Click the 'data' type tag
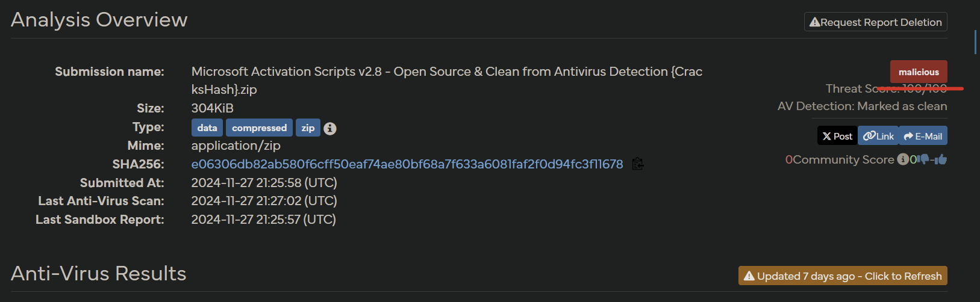The image size is (980, 302). tap(207, 128)
